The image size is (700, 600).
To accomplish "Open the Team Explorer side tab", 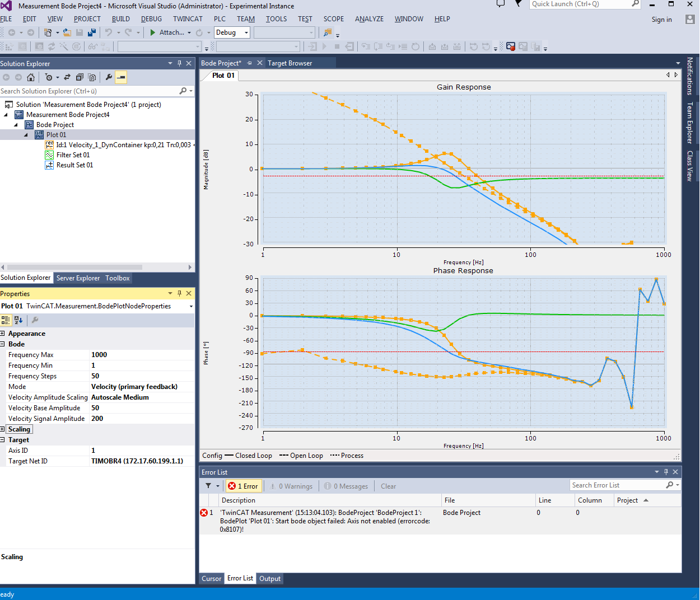I will click(x=689, y=123).
